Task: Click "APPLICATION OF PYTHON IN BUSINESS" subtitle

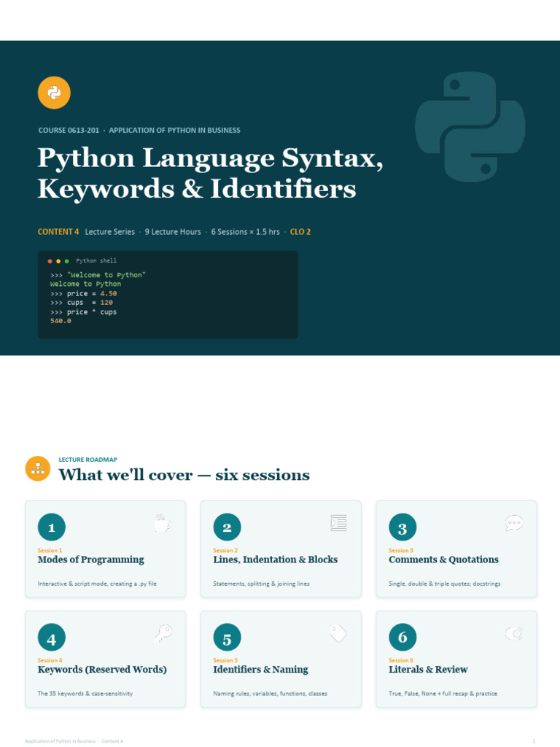Action: tap(175, 130)
